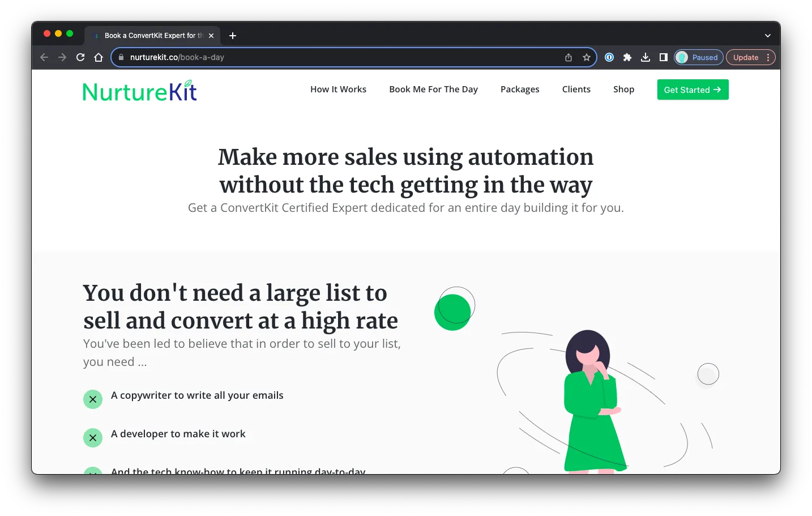812x516 pixels.
Task: Select the 'Book a ConvertKit Expert' tab
Action: [152, 35]
